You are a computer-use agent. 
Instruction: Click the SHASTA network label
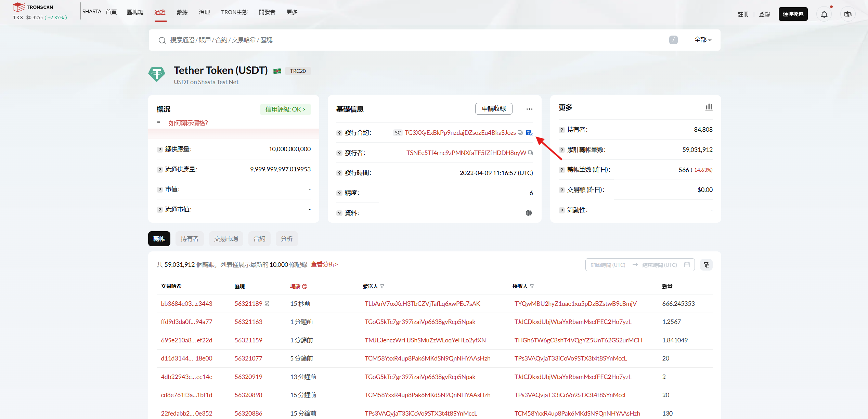tap(92, 12)
